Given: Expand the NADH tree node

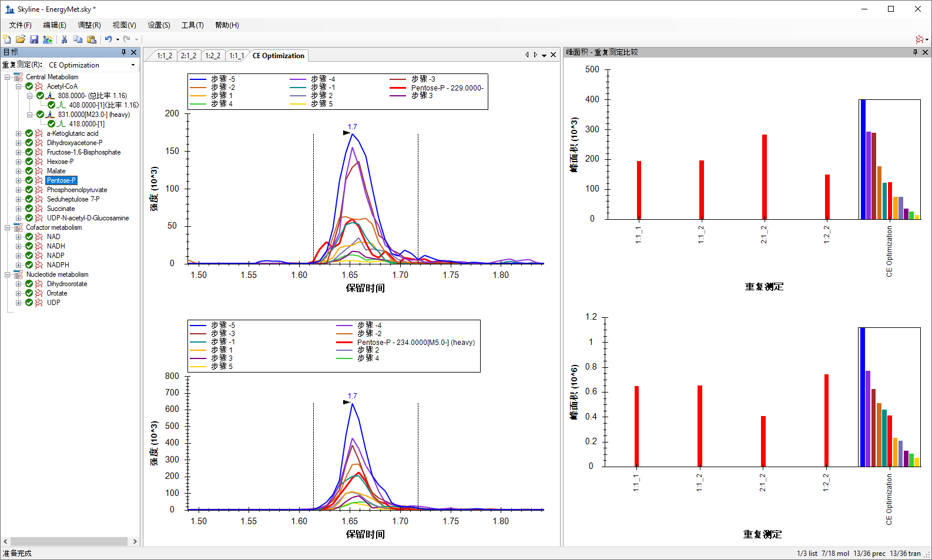Looking at the screenshot, I should pos(19,246).
